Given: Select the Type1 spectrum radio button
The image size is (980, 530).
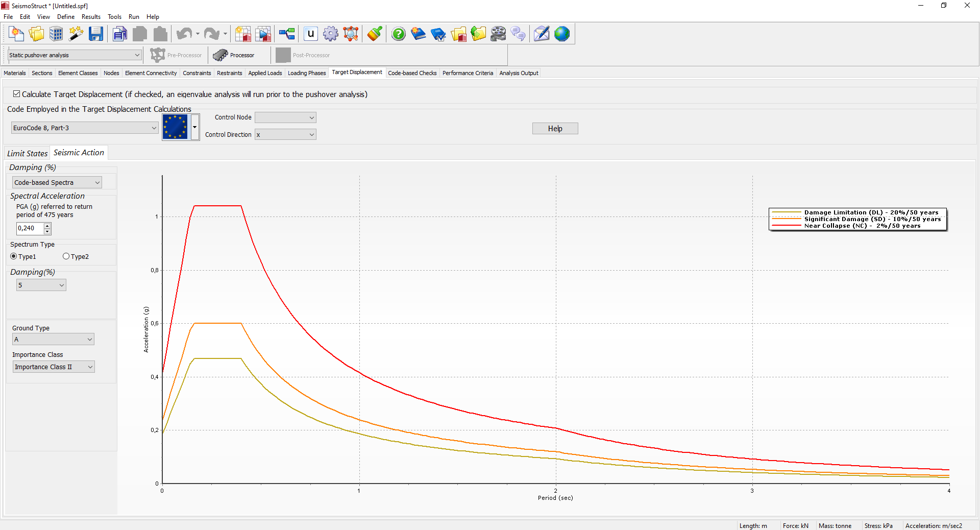Looking at the screenshot, I should 14,256.
